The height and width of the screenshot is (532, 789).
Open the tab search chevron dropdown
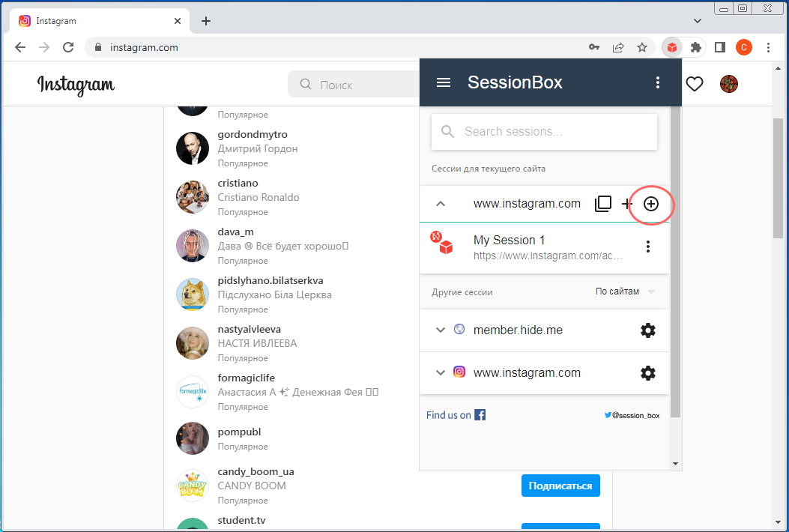click(698, 21)
